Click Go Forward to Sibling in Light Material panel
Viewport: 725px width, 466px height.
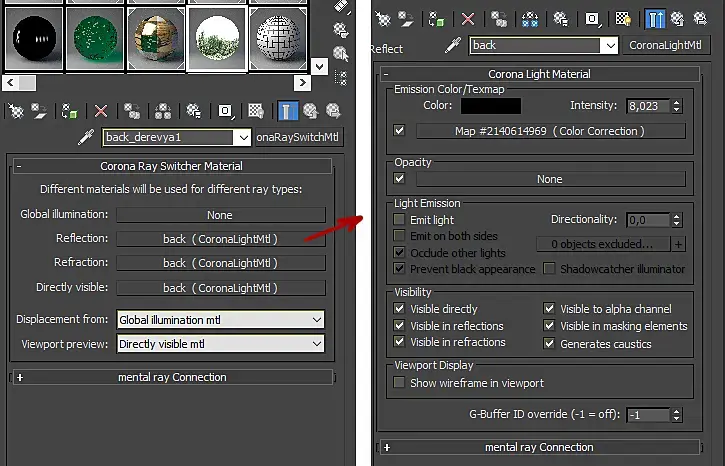[x=700, y=19]
